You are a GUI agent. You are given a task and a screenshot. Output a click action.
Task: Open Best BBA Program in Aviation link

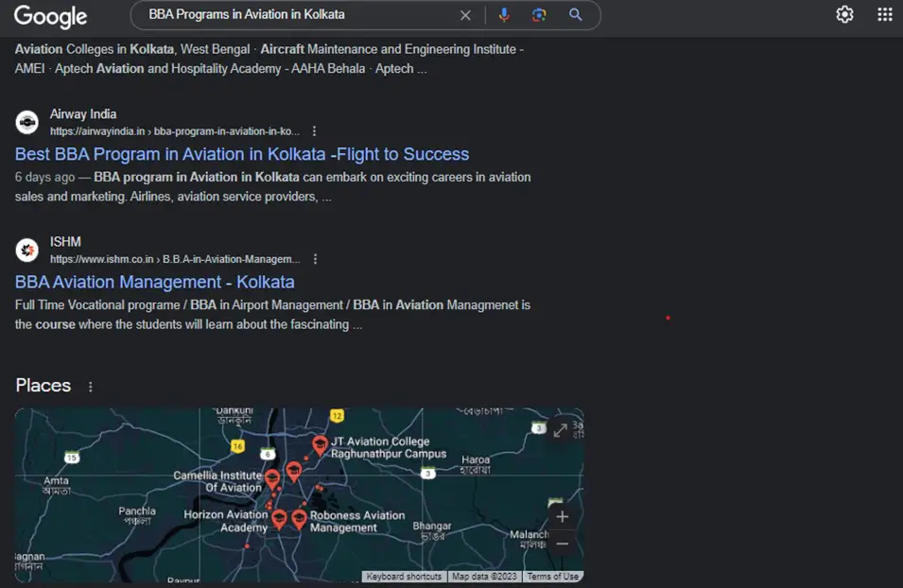[x=241, y=154]
